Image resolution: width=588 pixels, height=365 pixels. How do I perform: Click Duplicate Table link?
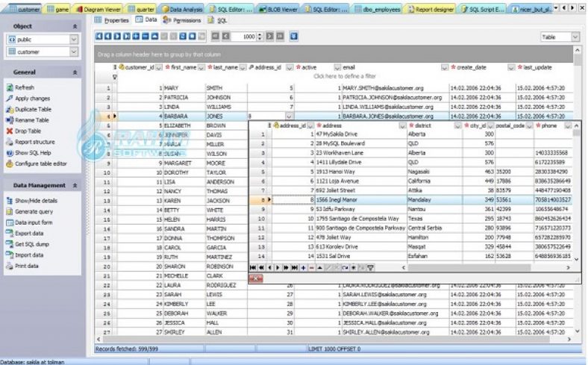[x=34, y=110]
